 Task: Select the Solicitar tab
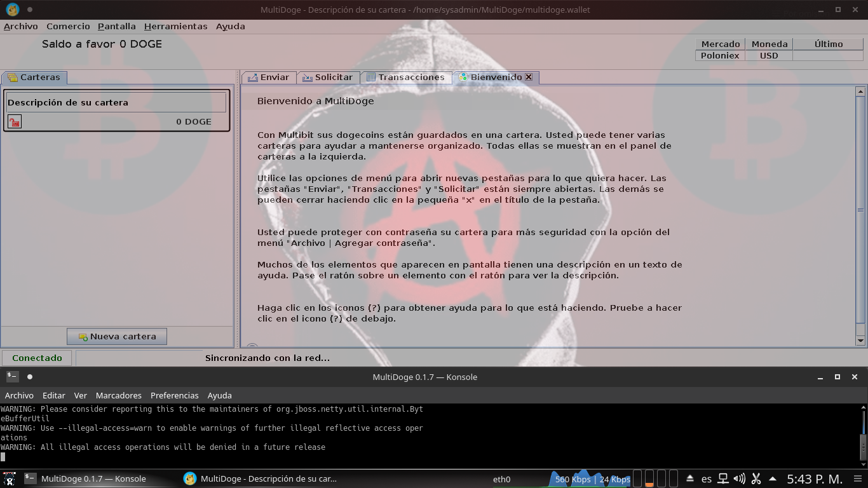click(x=327, y=77)
